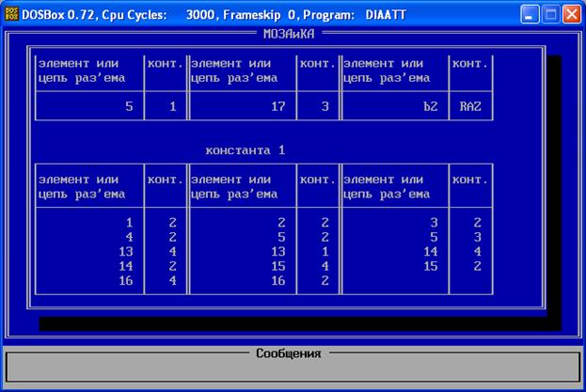586x392 pixels.
Task: Select element 17 in the top table
Action: click(x=277, y=106)
